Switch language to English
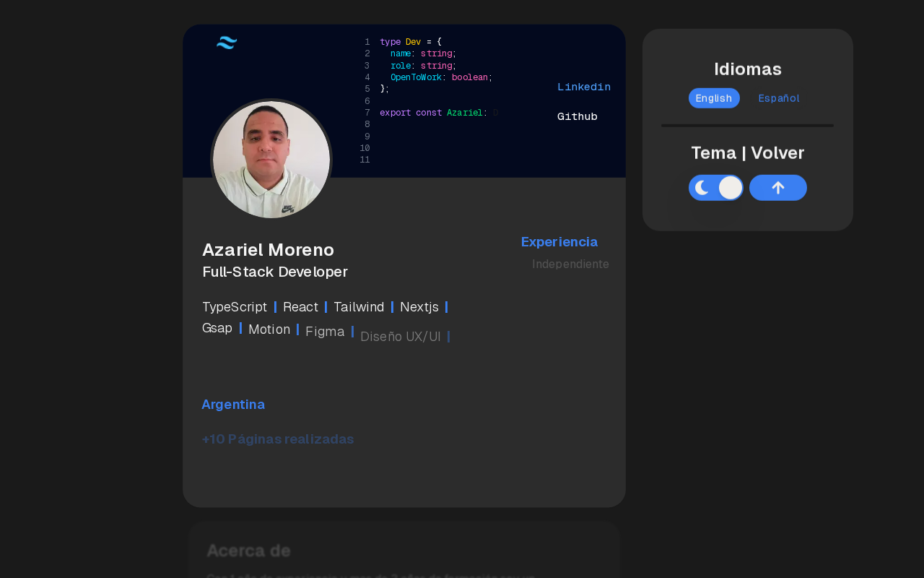Screen dimensions: 924x578 pyautogui.click(x=714, y=98)
